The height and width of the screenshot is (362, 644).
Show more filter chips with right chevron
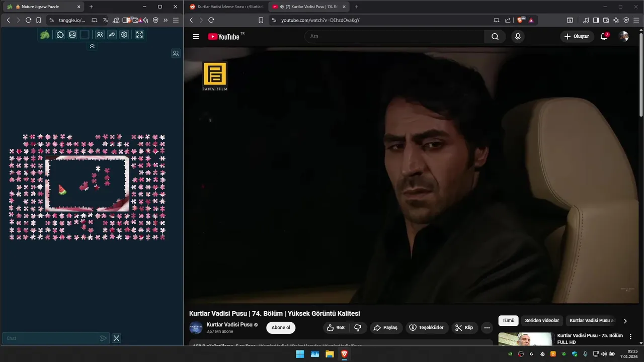click(625, 321)
